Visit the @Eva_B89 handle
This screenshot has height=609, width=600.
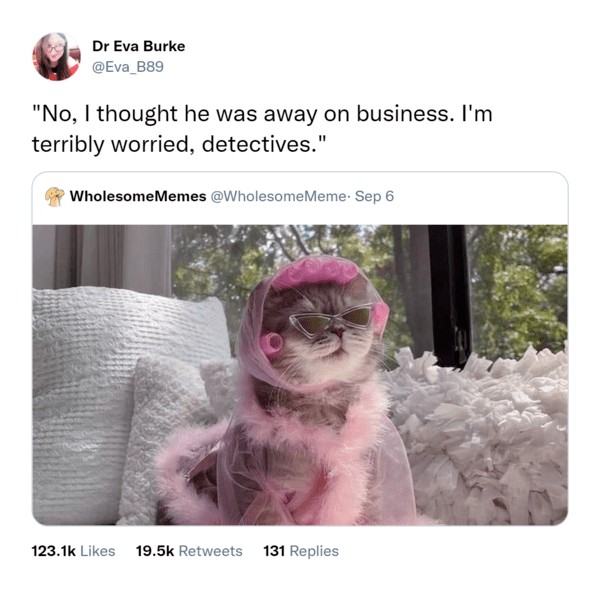click(128, 67)
